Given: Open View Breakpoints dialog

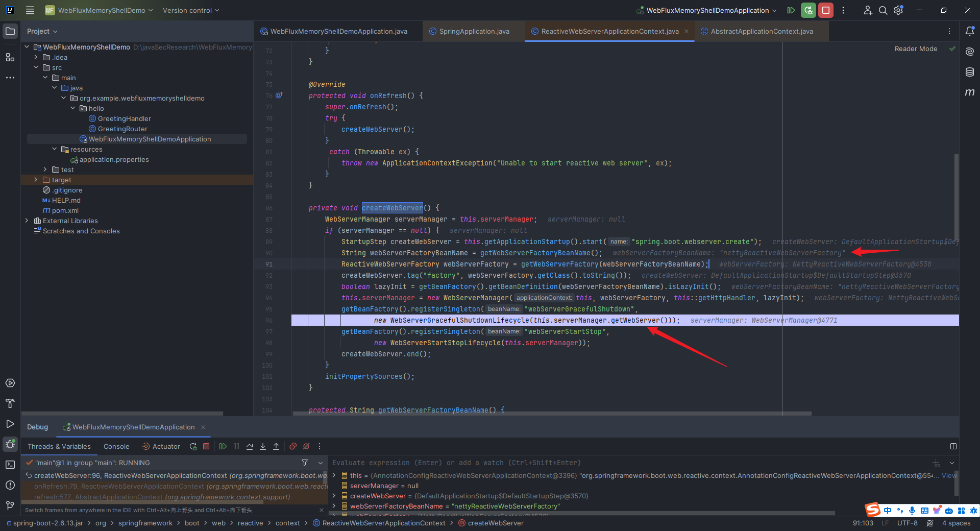Looking at the screenshot, I should [293, 446].
